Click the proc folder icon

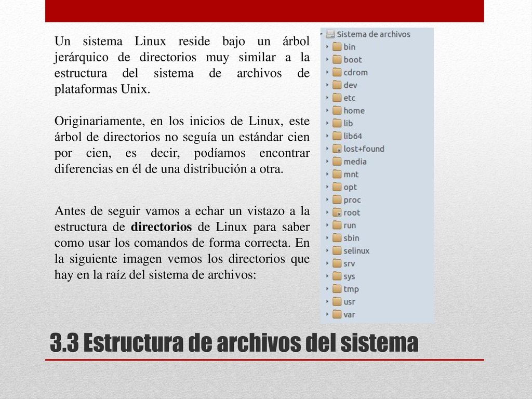(337, 199)
